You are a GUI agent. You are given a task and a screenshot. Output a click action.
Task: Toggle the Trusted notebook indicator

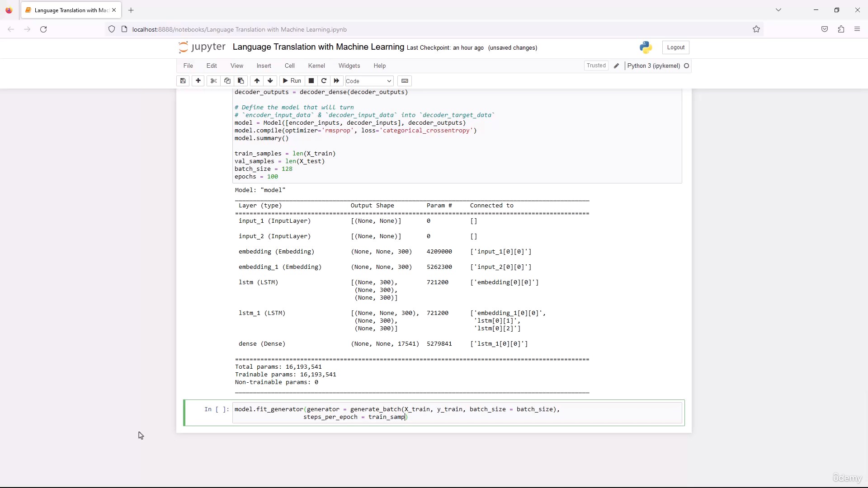click(x=596, y=66)
